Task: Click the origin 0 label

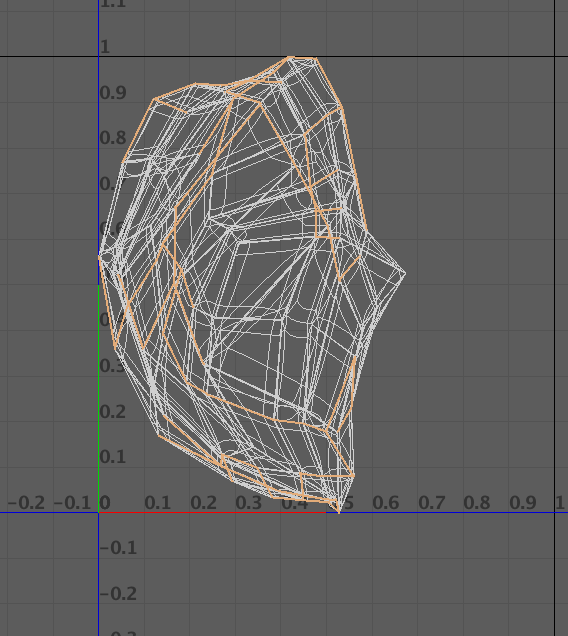Action: [x=105, y=503]
